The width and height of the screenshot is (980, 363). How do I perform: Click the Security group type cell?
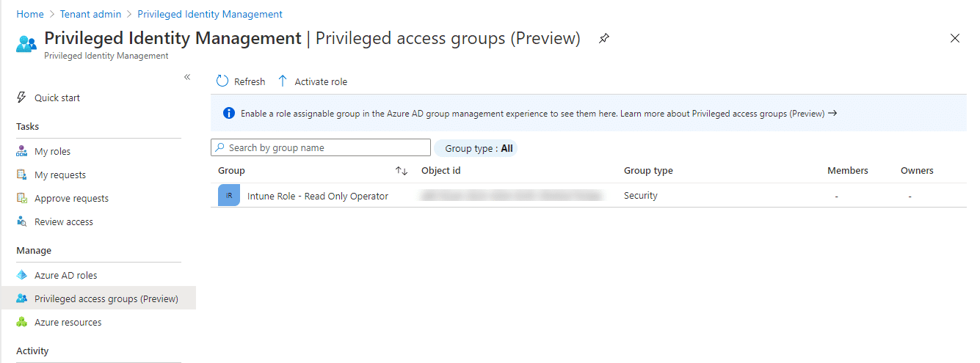(641, 196)
